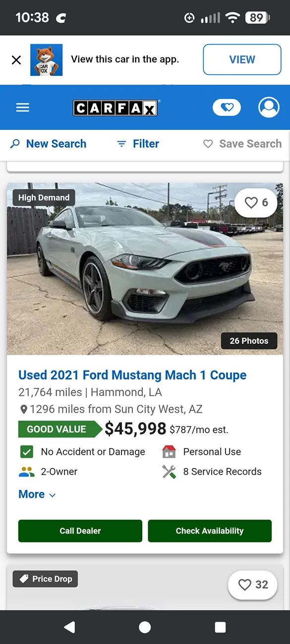290x644 pixels.
Task: Open the Filter options
Action: (138, 144)
